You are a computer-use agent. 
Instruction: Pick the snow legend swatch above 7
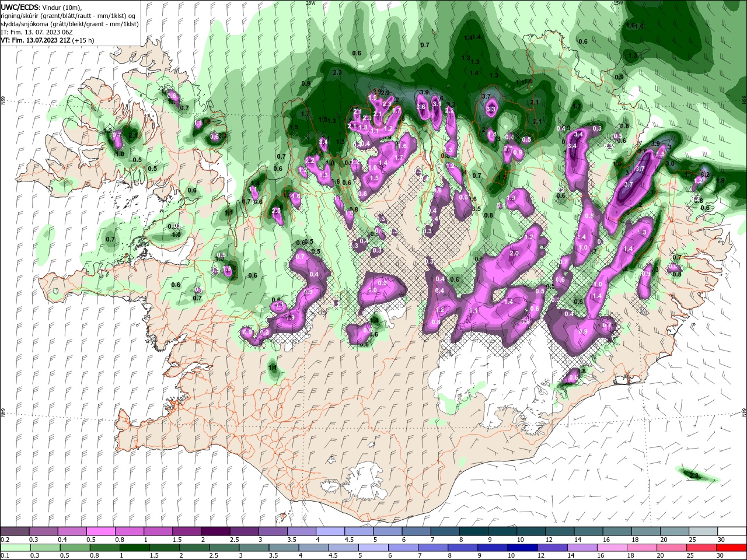coord(445,531)
